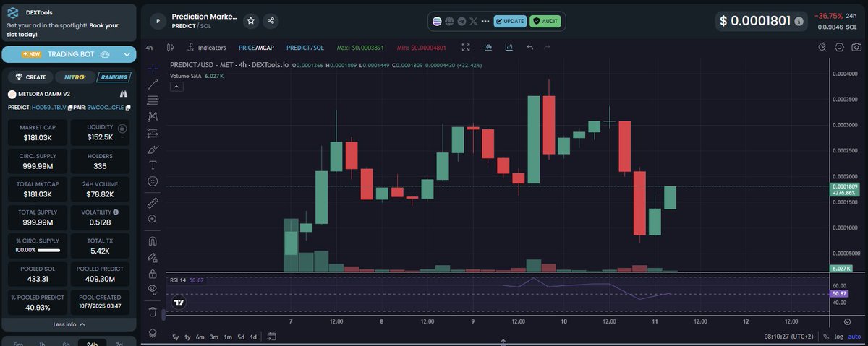This screenshot has height=346, width=868.
Task: Select the Fibonacci retracement tool
Action: (x=153, y=100)
